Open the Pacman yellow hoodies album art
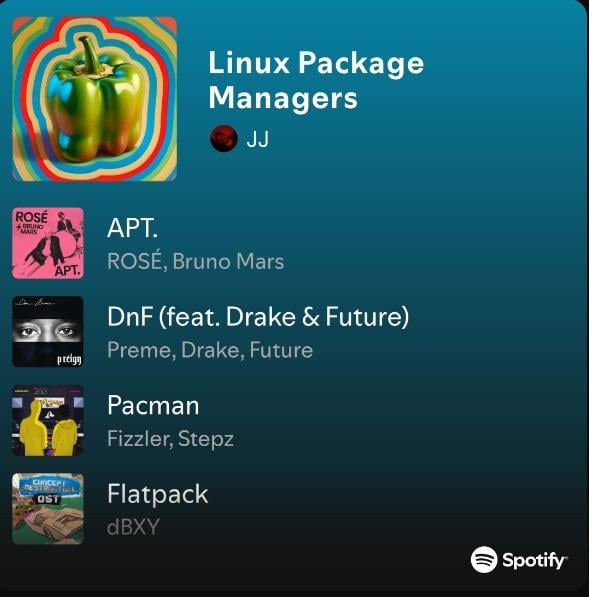The height and width of the screenshot is (597, 589). pos(48,420)
